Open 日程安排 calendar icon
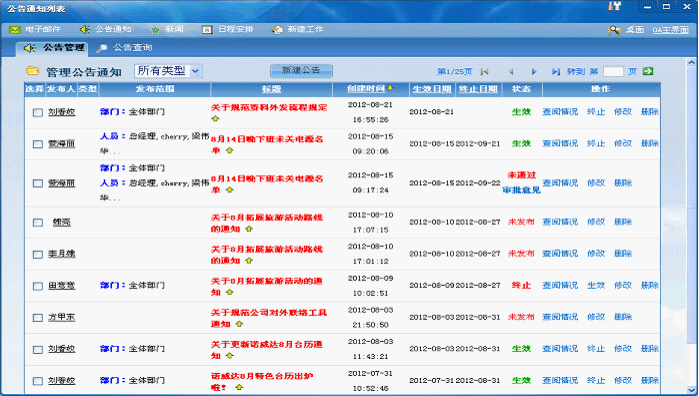Screen dimensions: 699x396 click(x=207, y=29)
